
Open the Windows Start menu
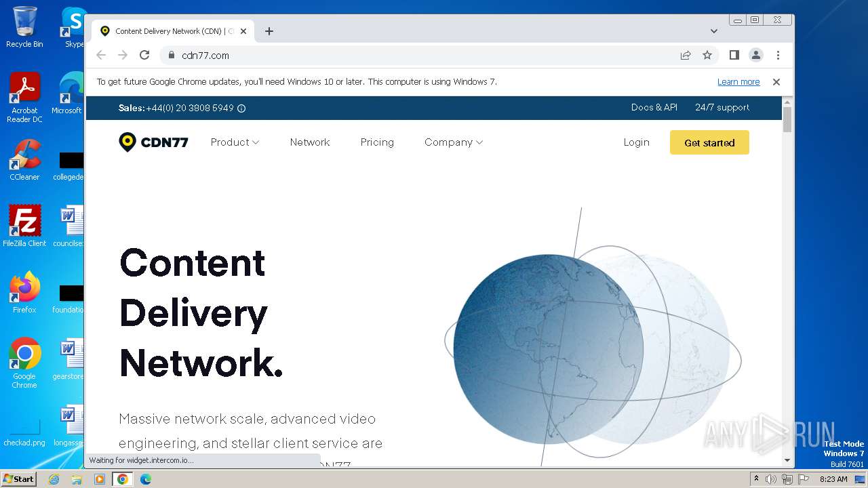[x=18, y=479]
